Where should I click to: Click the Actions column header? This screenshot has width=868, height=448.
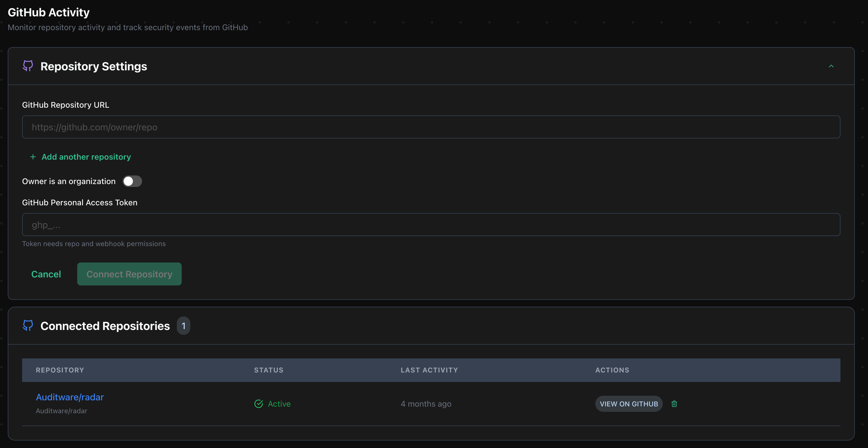pos(612,370)
